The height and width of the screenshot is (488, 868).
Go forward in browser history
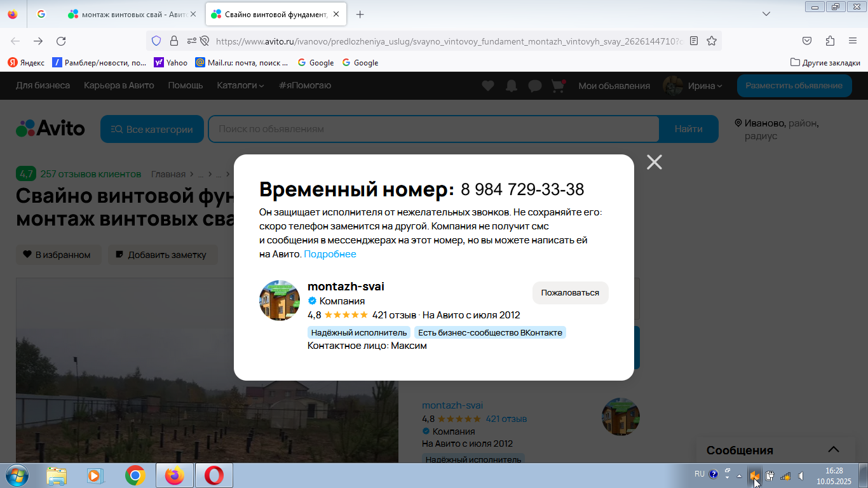coord(38,41)
